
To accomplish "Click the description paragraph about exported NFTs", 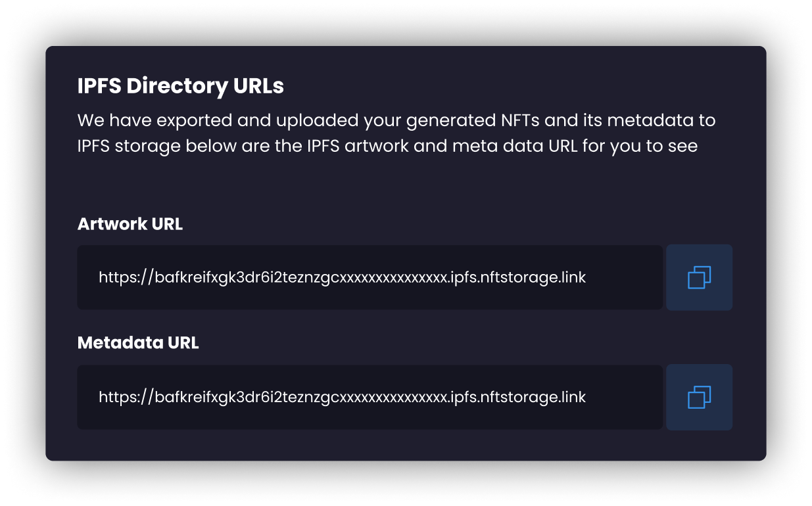I will [x=396, y=133].
